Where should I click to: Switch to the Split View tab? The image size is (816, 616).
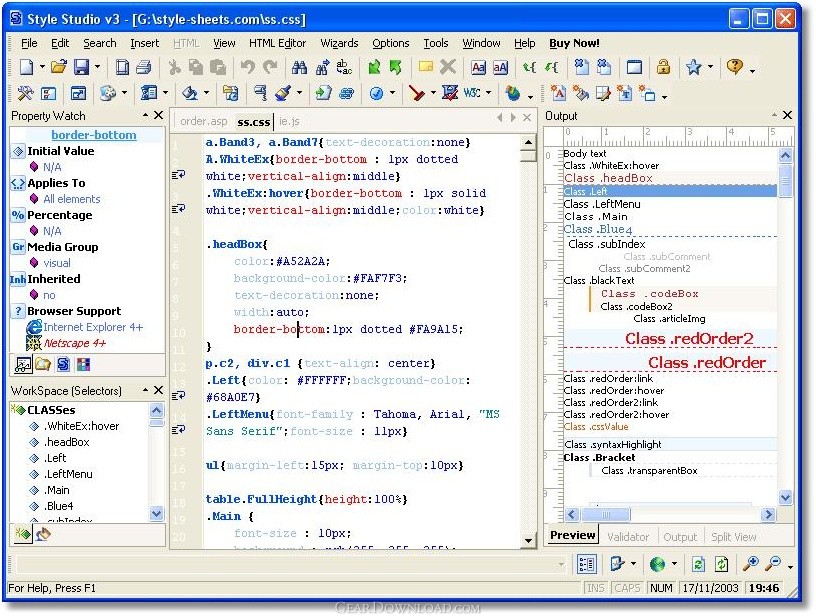point(734,536)
